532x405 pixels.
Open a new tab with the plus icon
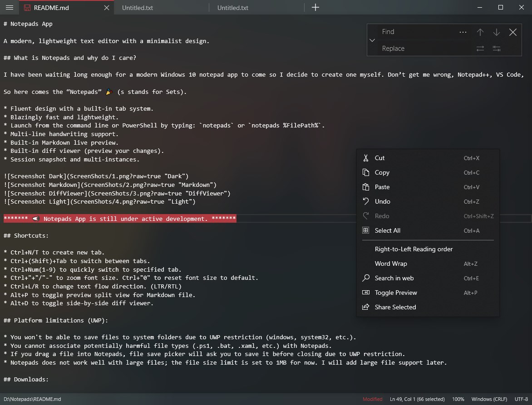click(315, 7)
